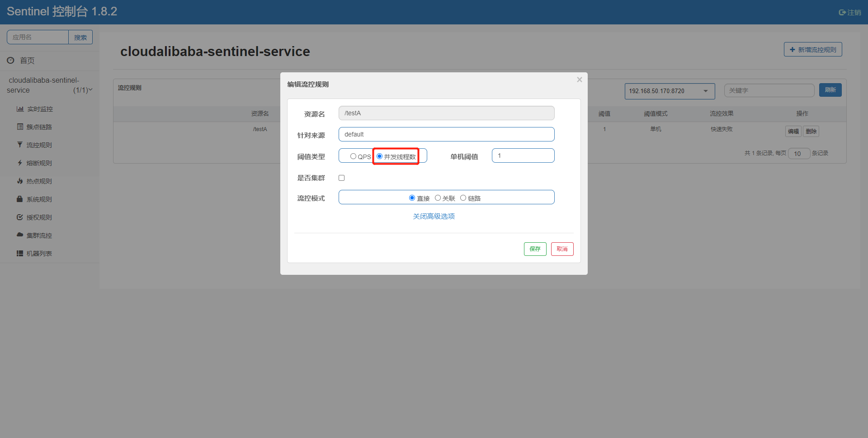
Task: Click the 热点规则 flame icon
Action: (x=20, y=181)
